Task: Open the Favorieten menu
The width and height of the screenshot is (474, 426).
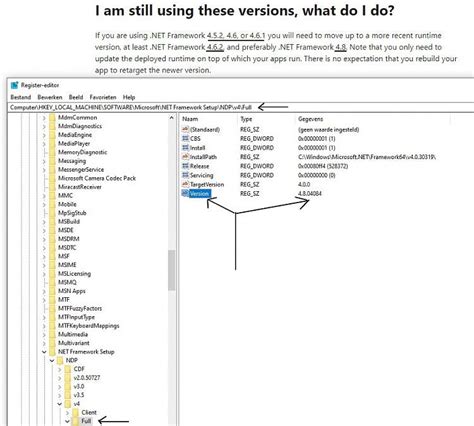Action: [x=103, y=97]
